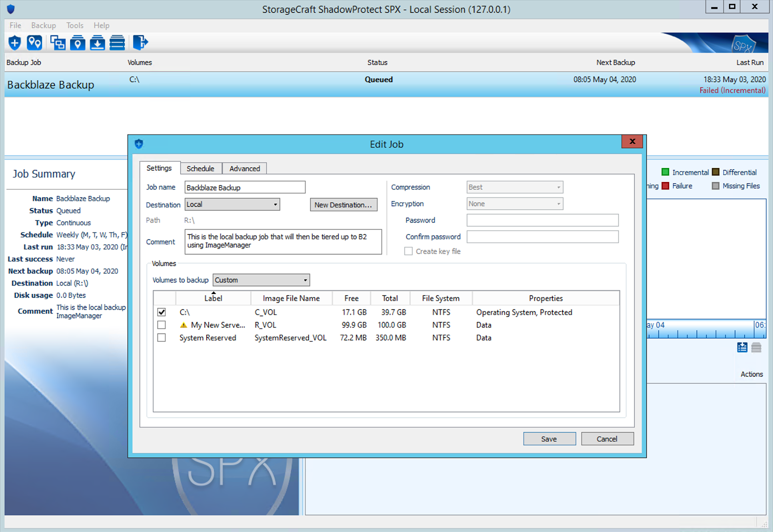Screen dimensions: 773x532
Task: Click the gray Missing Files legend swatch
Action: (x=716, y=186)
